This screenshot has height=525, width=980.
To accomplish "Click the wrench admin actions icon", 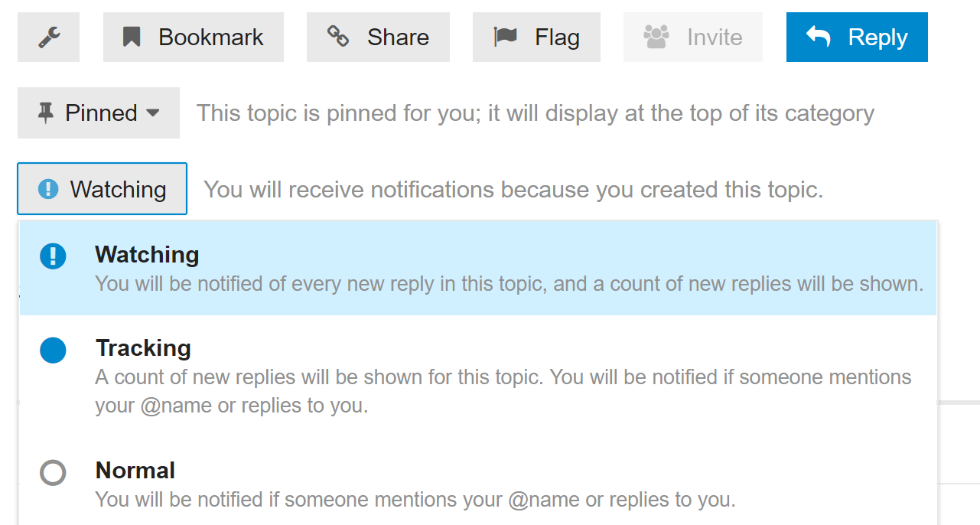I will pyautogui.click(x=48, y=37).
